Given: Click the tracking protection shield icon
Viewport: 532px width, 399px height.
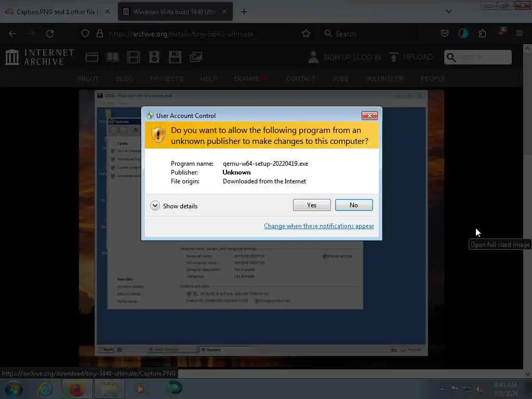Looking at the screenshot, I should (x=85, y=34).
